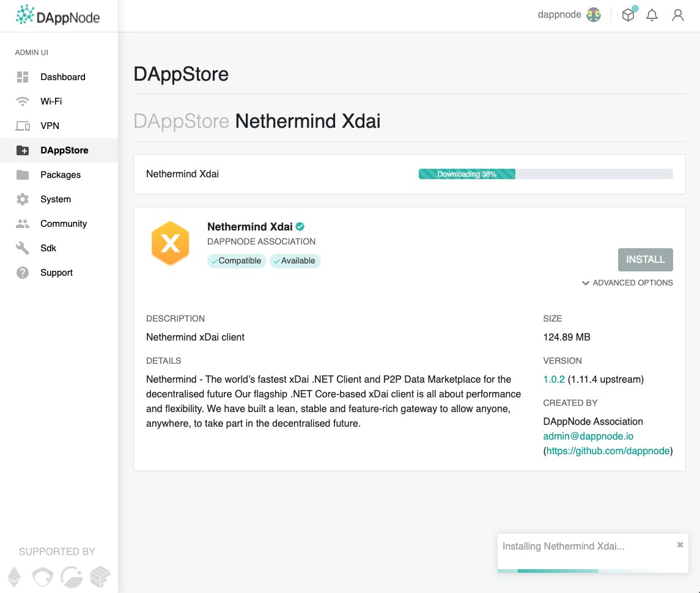
Task: Open Wi-Fi settings page
Action: pos(59,101)
